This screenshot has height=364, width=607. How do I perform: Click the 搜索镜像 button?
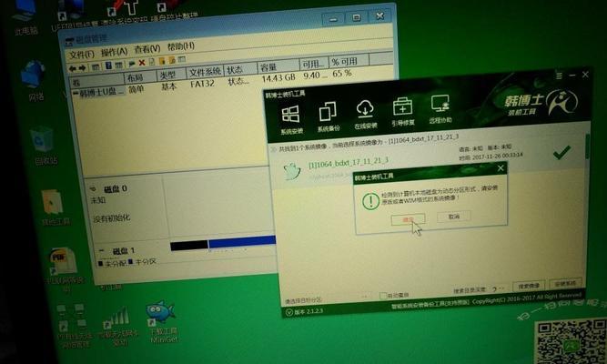(529, 286)
